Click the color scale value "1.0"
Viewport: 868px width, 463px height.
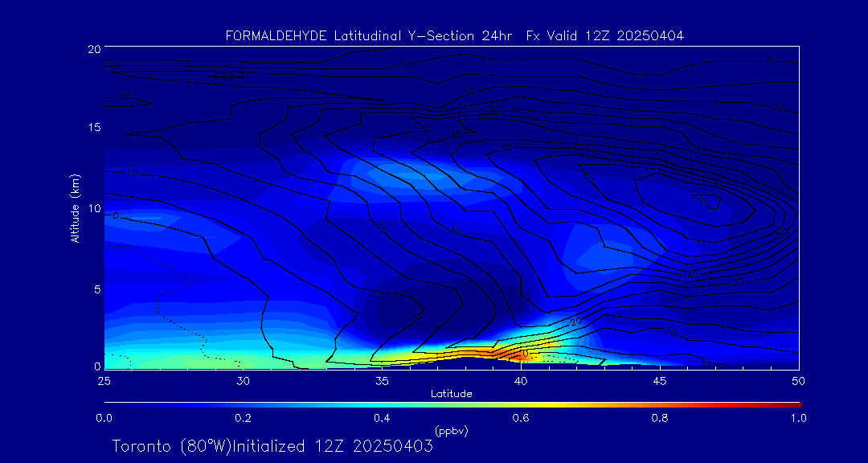(x=798, y=419)
